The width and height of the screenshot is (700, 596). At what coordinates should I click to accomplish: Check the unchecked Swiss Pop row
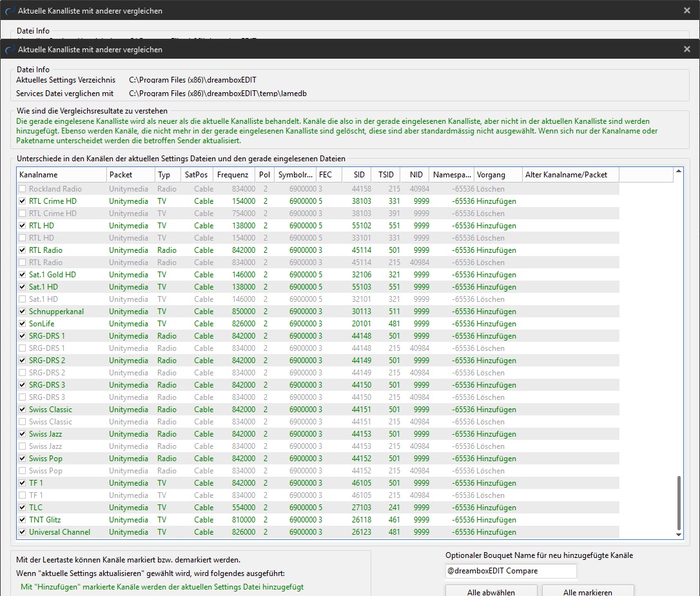tap(23, 471)
